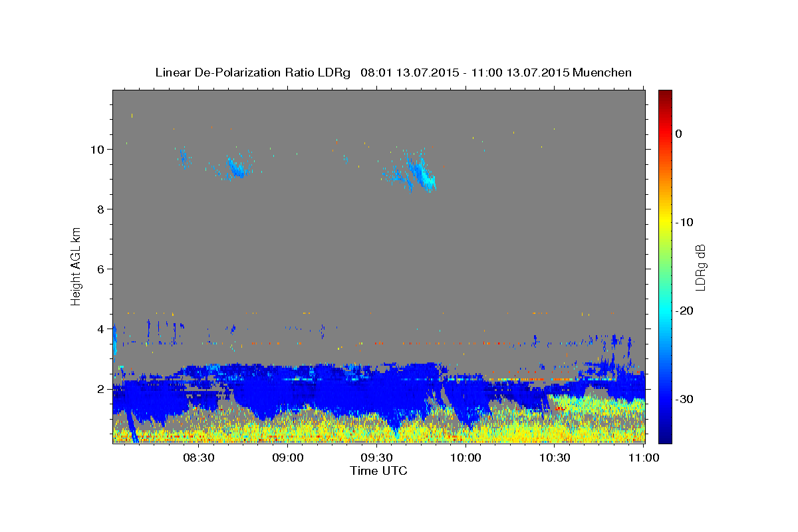798x532 pixels.
Task: Click the 'LDRg dB' colorbar title
Action: pos(701,267)
